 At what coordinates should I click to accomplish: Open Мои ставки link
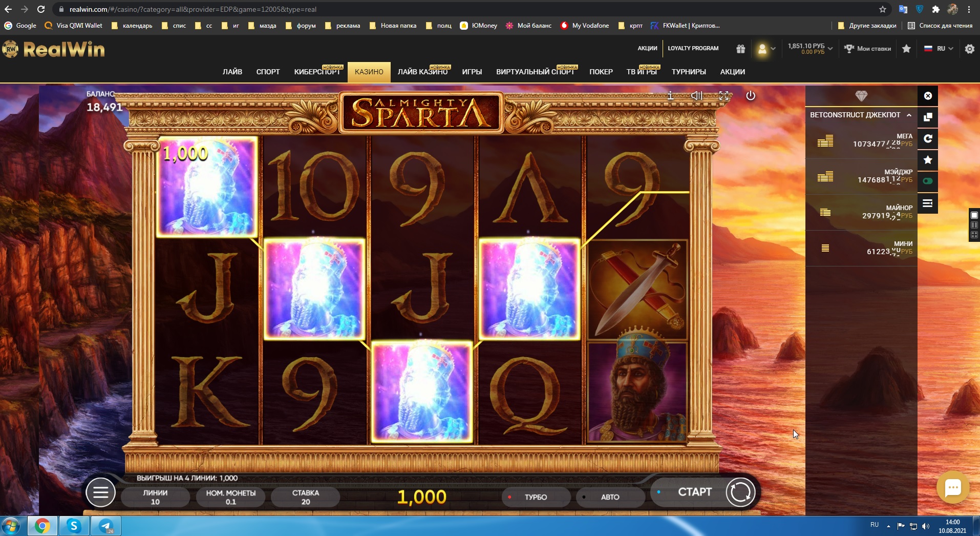(x=868, y=49)
